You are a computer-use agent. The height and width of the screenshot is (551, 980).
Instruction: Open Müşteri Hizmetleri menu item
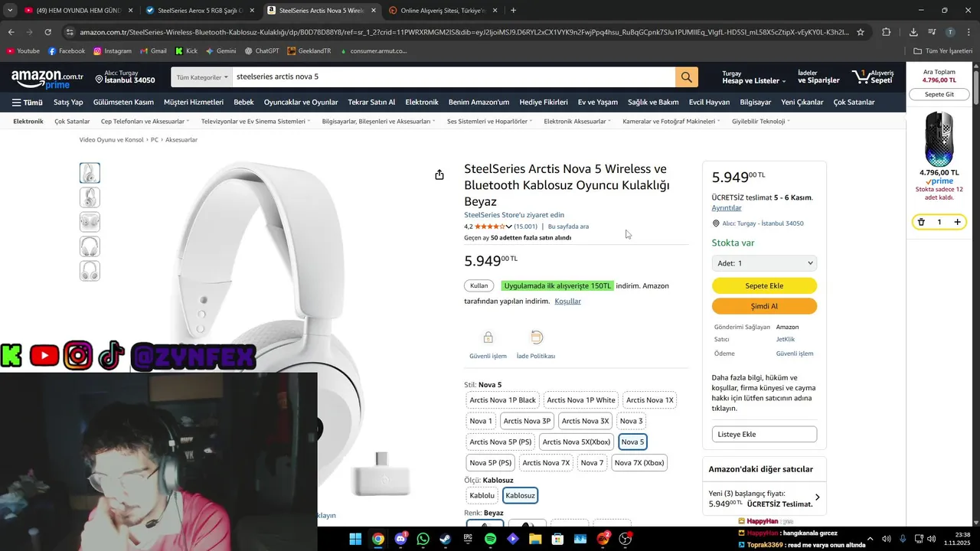click(194, 103)
